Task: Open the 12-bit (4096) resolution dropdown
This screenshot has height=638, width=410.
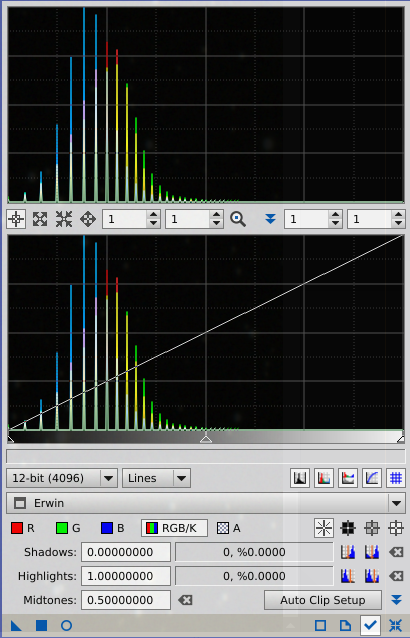Action: (62, 478)
